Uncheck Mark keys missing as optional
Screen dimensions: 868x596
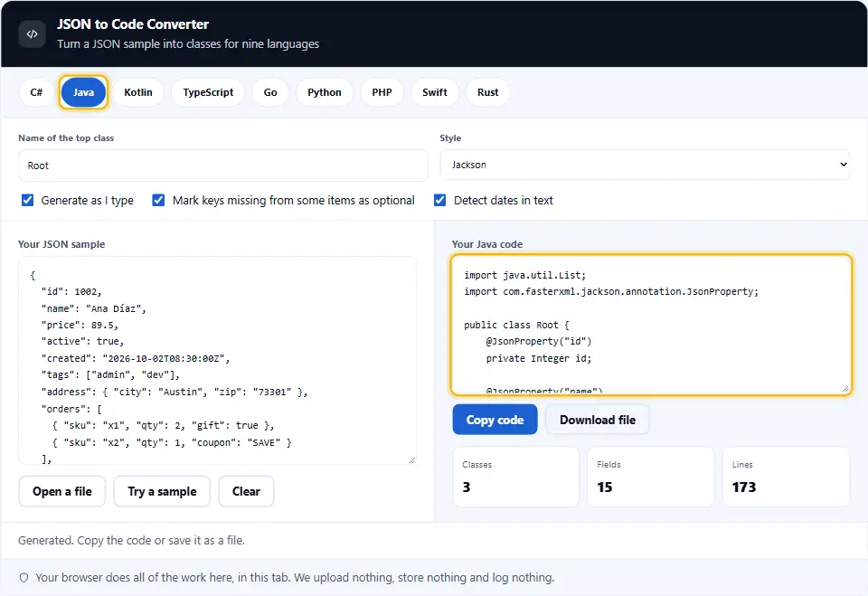pos(158,200)
